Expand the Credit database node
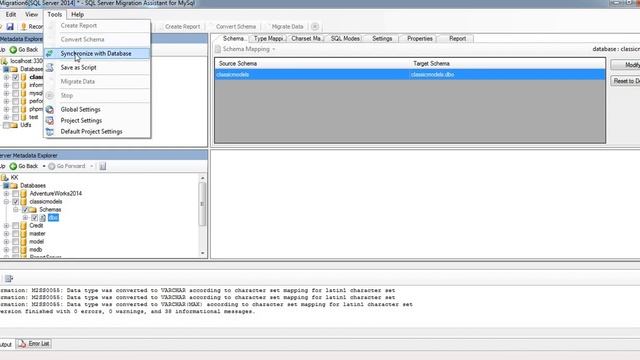Image resolution: width=640 pixels, height=360 pixels. point(6,225)
